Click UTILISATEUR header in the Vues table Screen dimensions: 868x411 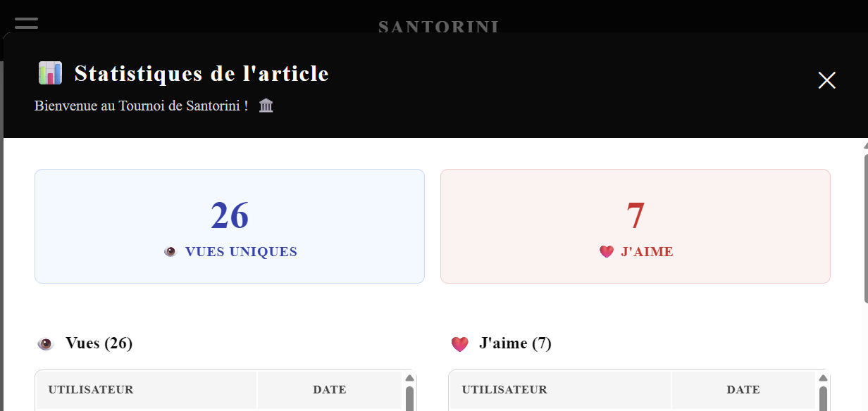[x=91, y=390]
